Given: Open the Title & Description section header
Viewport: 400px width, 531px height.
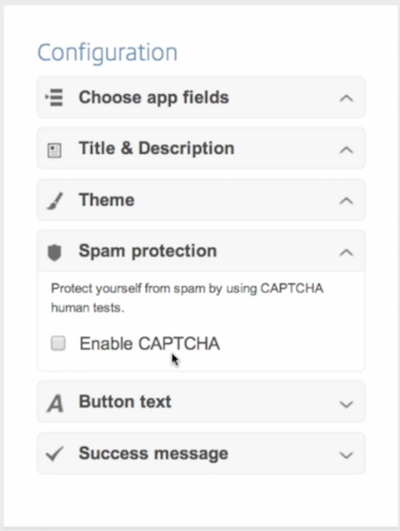Looking at the screenshot, I should pyautogui.click(x=201, y=148).
